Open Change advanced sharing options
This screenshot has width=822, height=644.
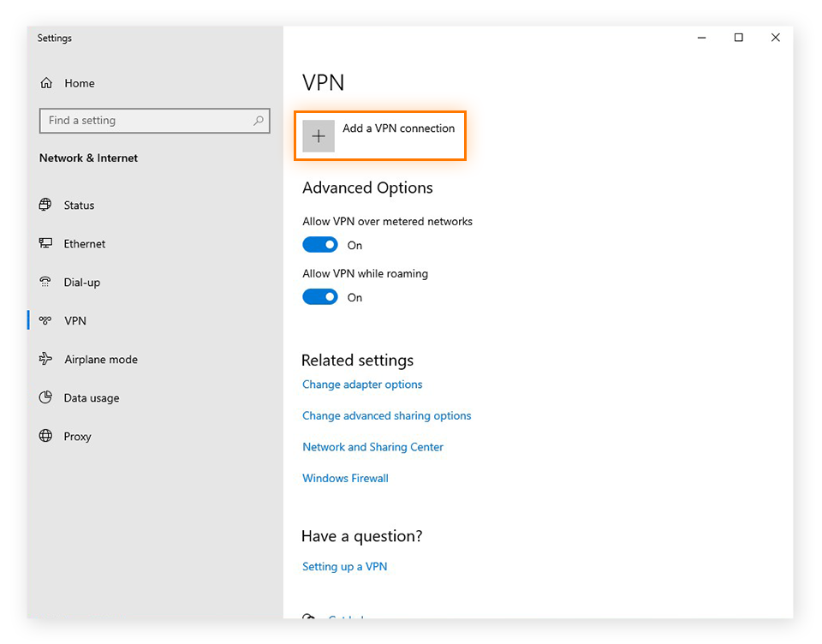coord(386,415)
